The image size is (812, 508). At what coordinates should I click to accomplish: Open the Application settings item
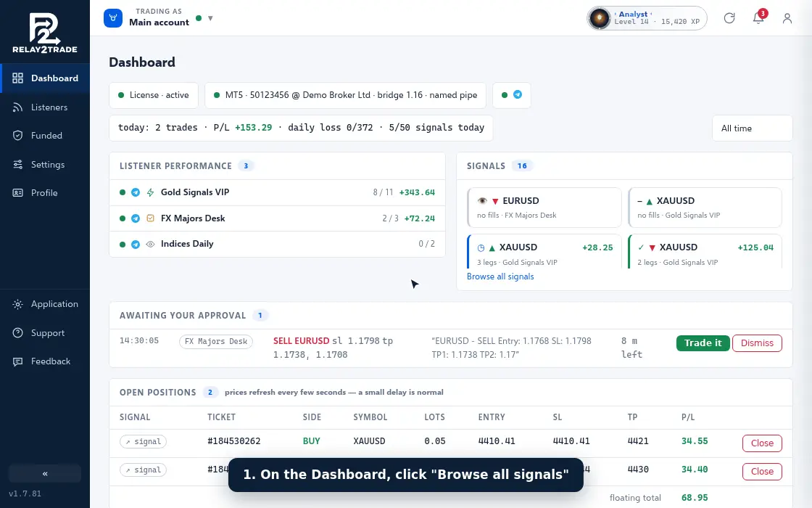(x=45, y=304)
